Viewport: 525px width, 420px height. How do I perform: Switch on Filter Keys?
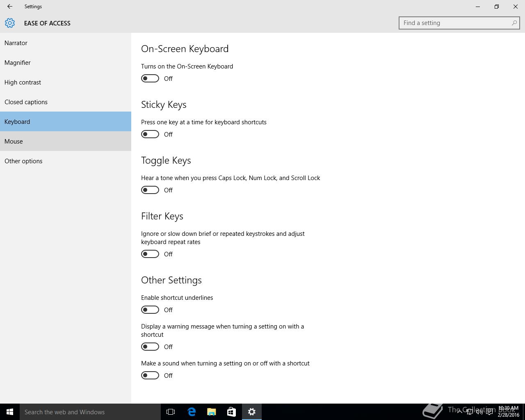click(x=150, y=254)
